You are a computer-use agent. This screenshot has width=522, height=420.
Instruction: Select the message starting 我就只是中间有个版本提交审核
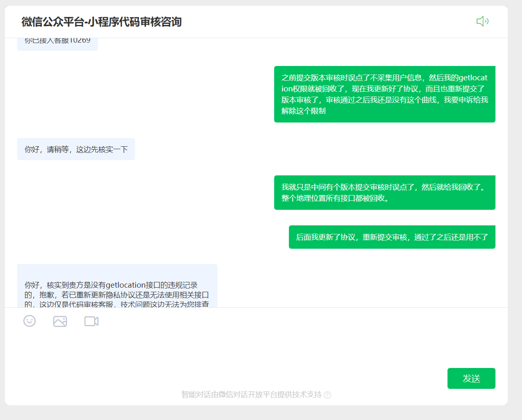tap(385, 193)
